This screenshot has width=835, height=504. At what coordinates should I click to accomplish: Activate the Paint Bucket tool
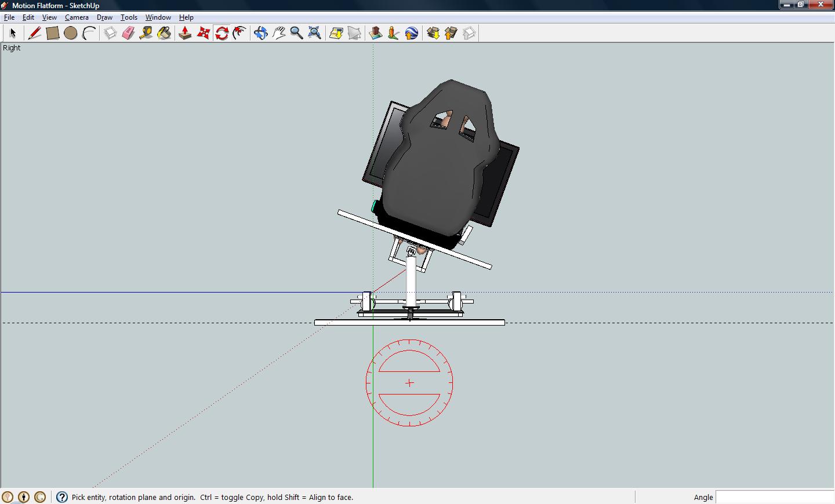coord(164,33)
